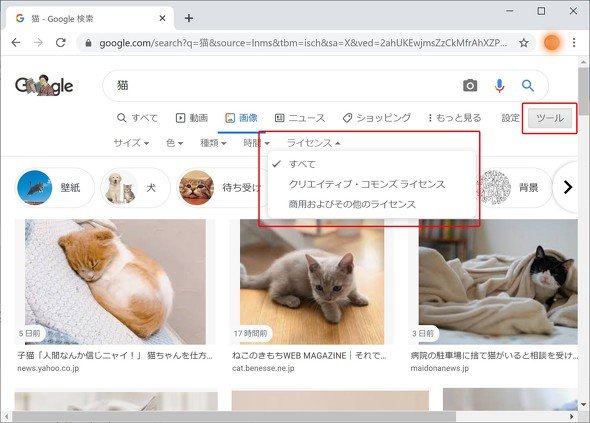Reload the current page
Viewport: 590px width, 423px height.
point(61,43)
